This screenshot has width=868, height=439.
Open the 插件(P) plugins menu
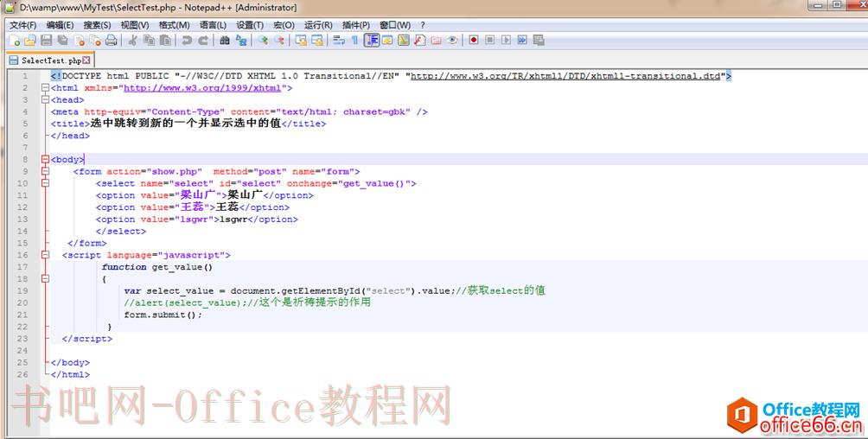pos(356,25)
